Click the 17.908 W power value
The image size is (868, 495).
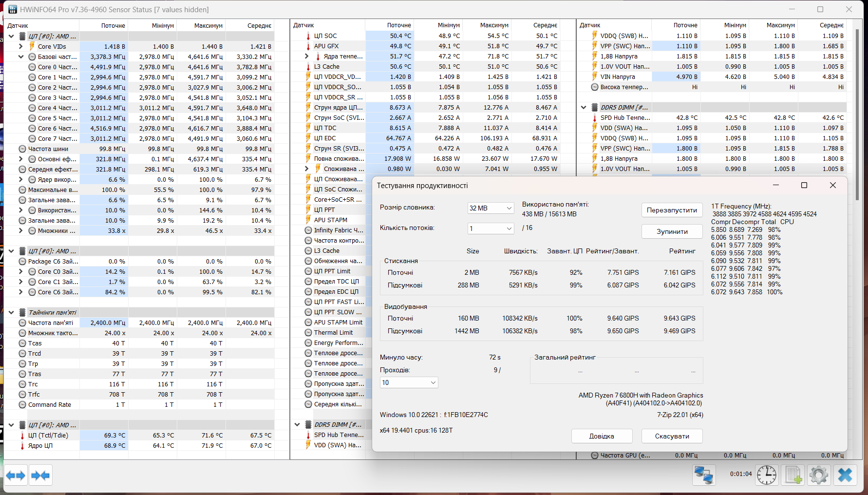coord(397,158)
